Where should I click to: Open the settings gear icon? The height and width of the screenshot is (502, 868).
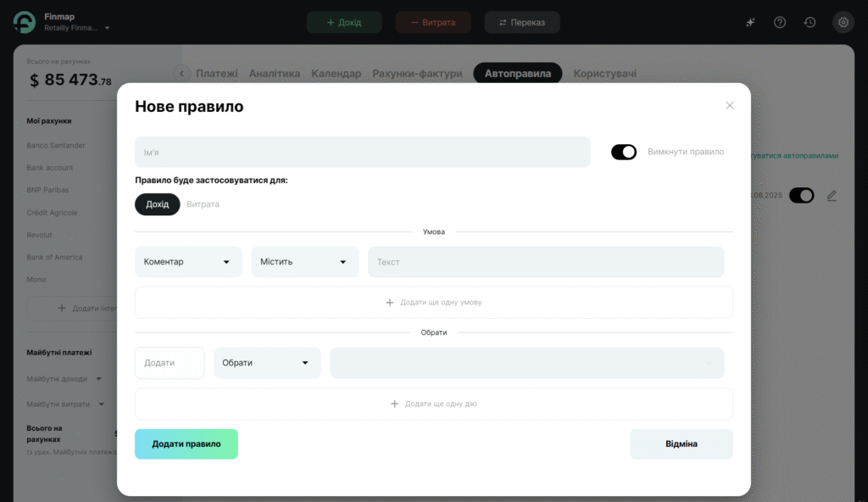(x=842, y=23)
